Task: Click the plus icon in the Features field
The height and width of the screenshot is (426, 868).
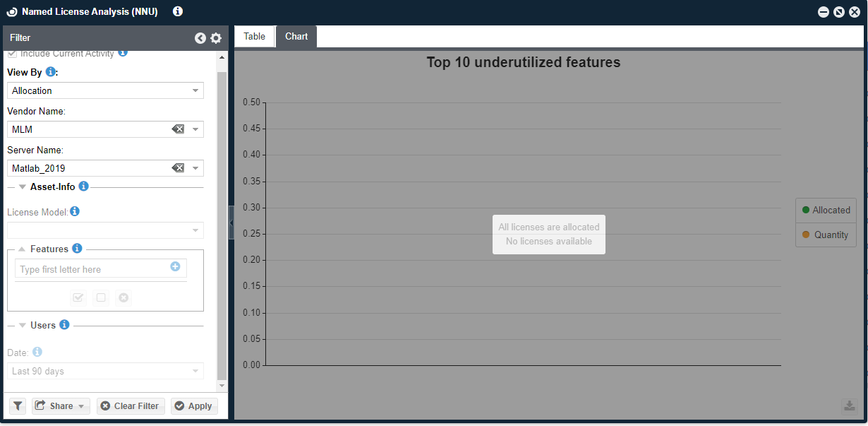Action: [x=175, y=267]
